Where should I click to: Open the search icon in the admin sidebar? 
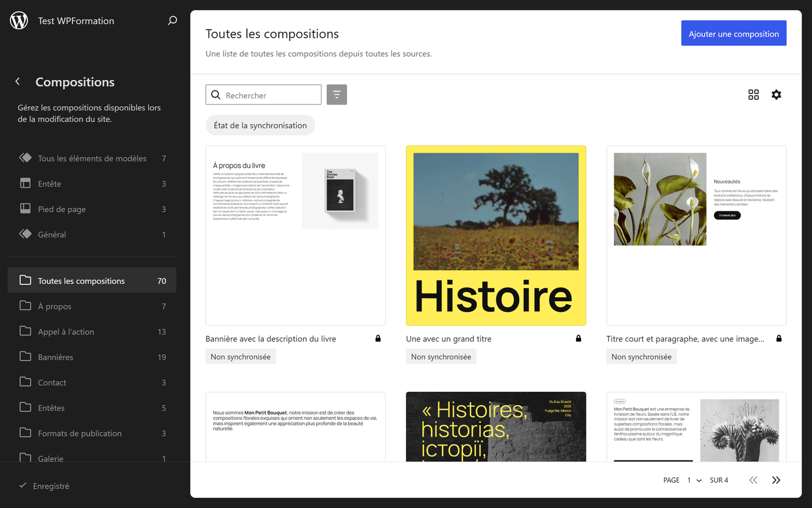tap(172, 20)
